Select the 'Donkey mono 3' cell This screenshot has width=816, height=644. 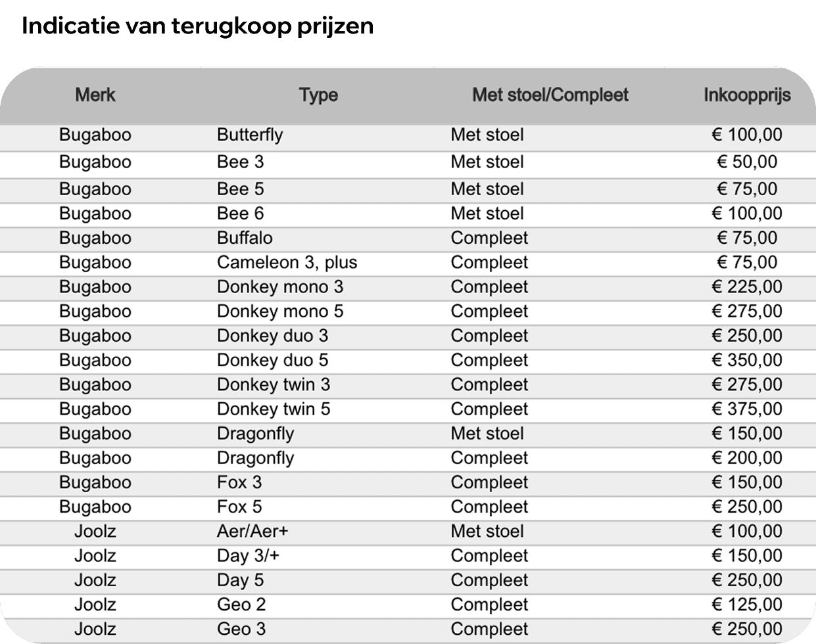(280, 287)
